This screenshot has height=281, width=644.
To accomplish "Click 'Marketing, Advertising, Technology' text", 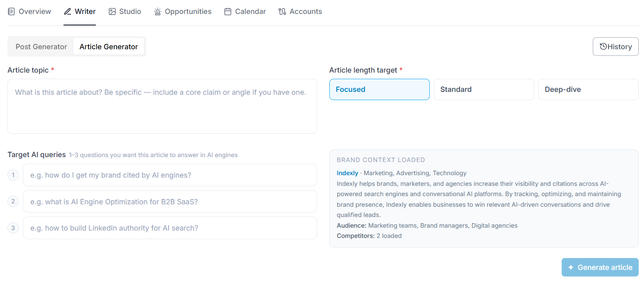I will pos(415,173).
